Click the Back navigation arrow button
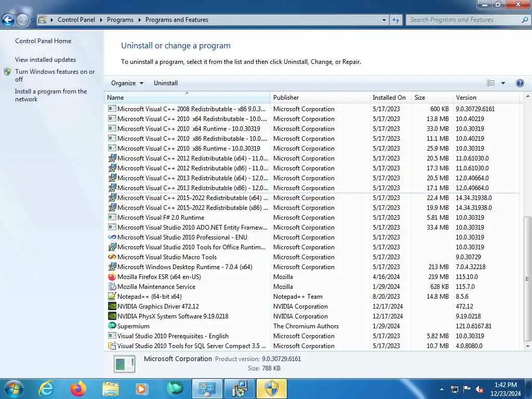Image resolution: width=532 pixels, height=399 pixels. point(8,20)
